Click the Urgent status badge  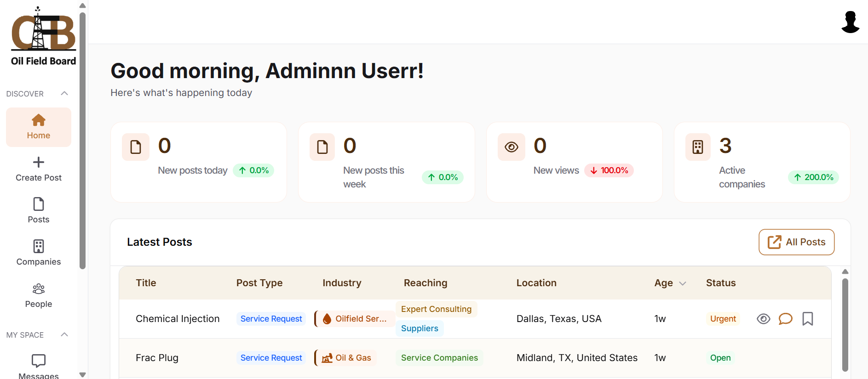(723, 319)
